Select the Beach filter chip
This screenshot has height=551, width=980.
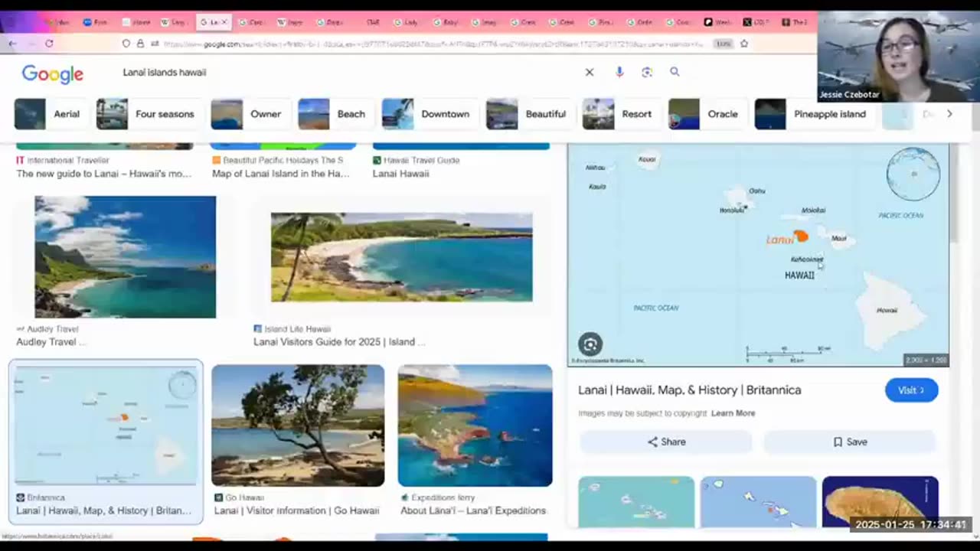pos(335,114)
